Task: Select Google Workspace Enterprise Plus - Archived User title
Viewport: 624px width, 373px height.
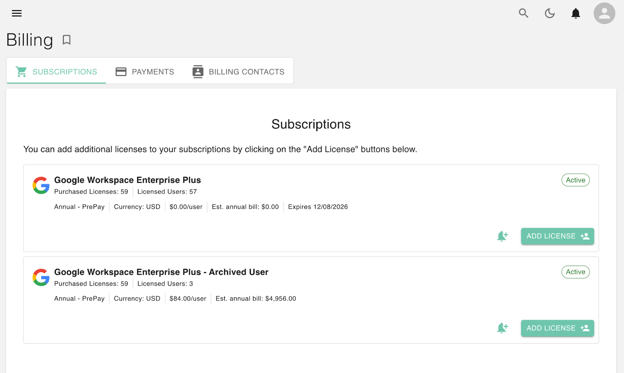Action: [161, 272]
